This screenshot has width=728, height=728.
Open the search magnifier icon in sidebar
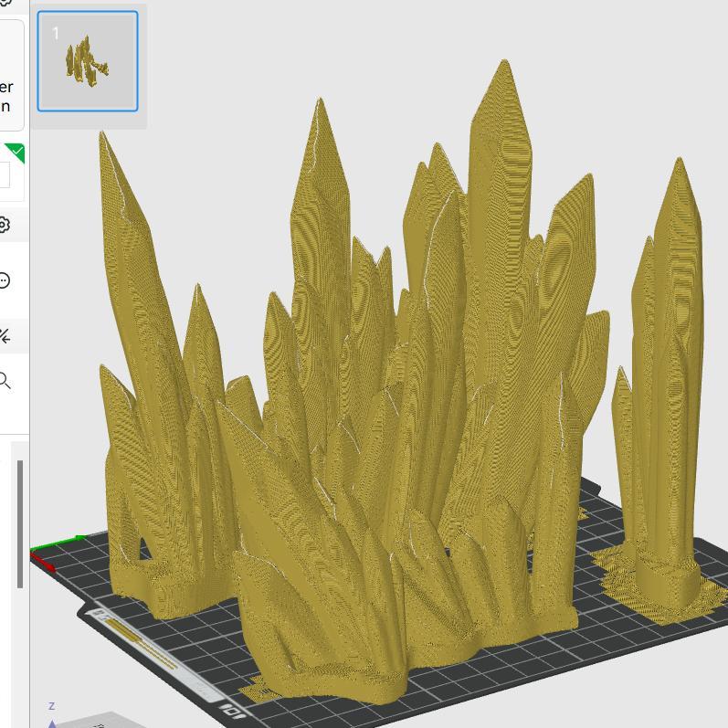[4, 380]
